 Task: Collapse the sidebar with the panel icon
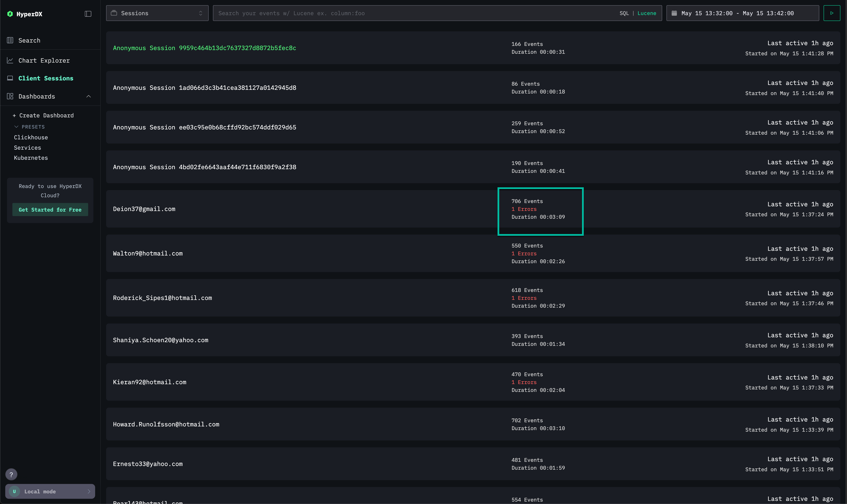click(88, 14)
